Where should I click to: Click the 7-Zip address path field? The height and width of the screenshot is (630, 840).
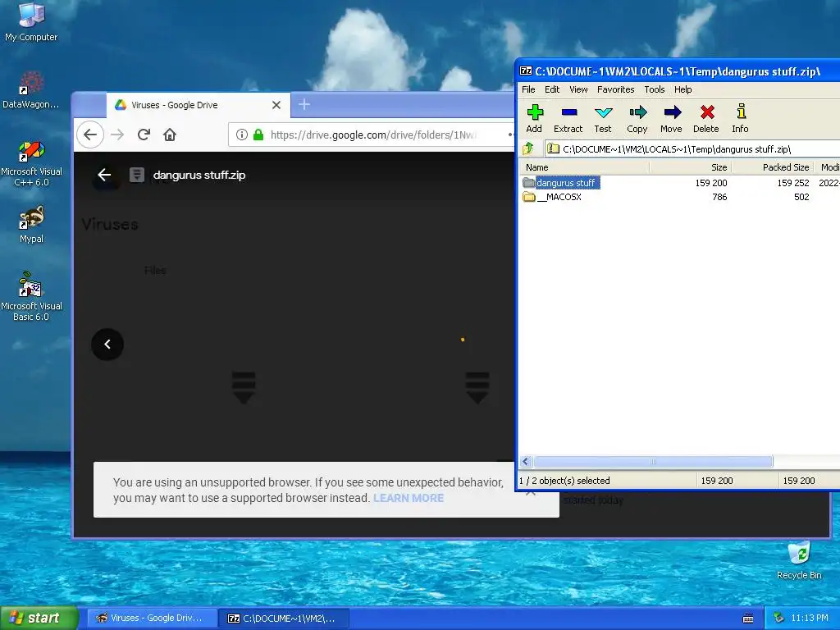(692, 149)
